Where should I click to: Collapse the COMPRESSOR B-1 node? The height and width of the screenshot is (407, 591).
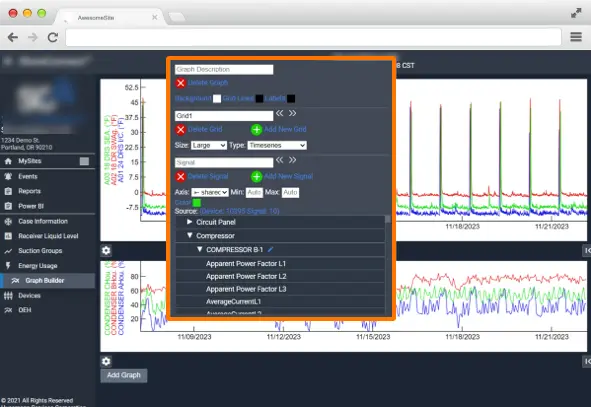(x=200, y=249)
